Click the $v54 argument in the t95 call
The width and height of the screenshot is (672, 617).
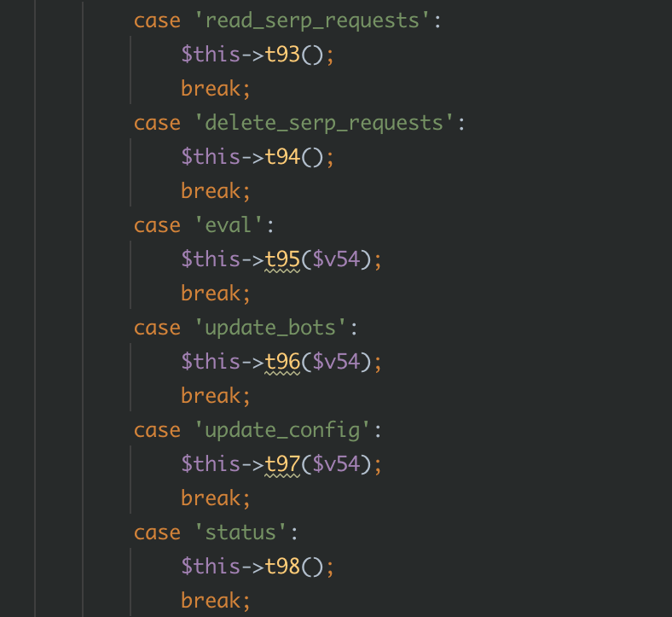(336, 259)
